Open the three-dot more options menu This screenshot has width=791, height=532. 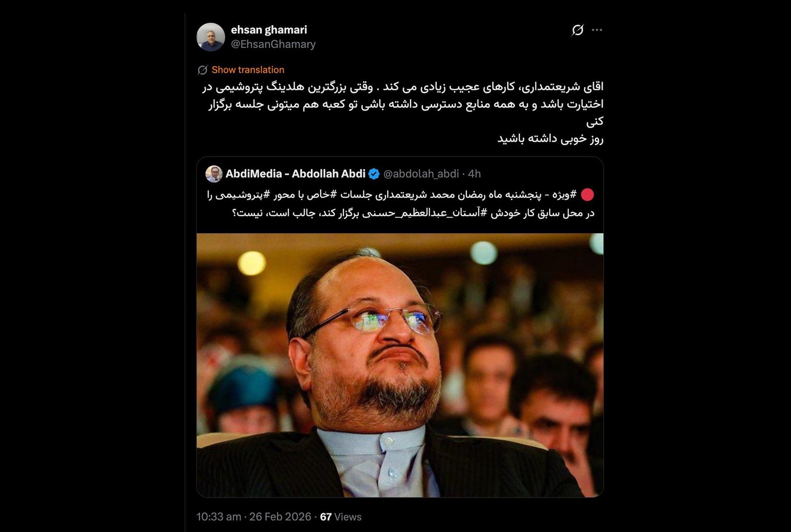(x=597, y=30)
